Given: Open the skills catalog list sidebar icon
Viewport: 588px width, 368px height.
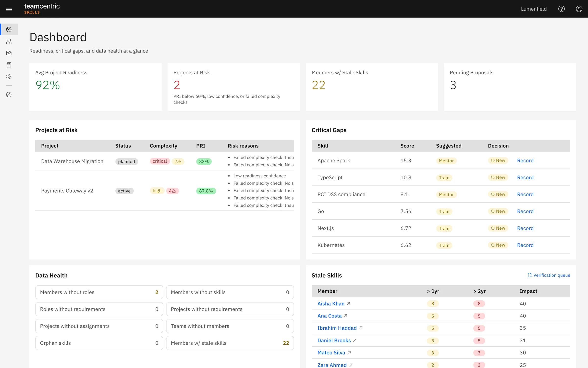Looking at the screenshot, I should [x=9, y=65].
